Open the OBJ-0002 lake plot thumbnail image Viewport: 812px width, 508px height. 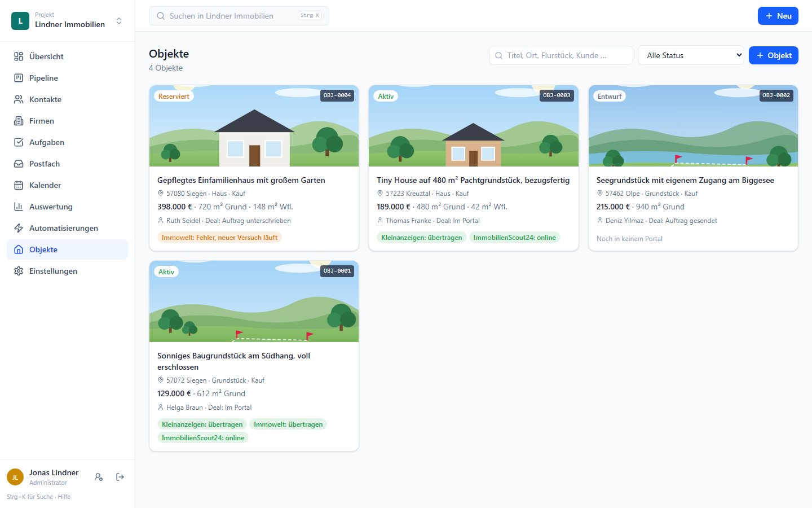[x=693, y=126]
